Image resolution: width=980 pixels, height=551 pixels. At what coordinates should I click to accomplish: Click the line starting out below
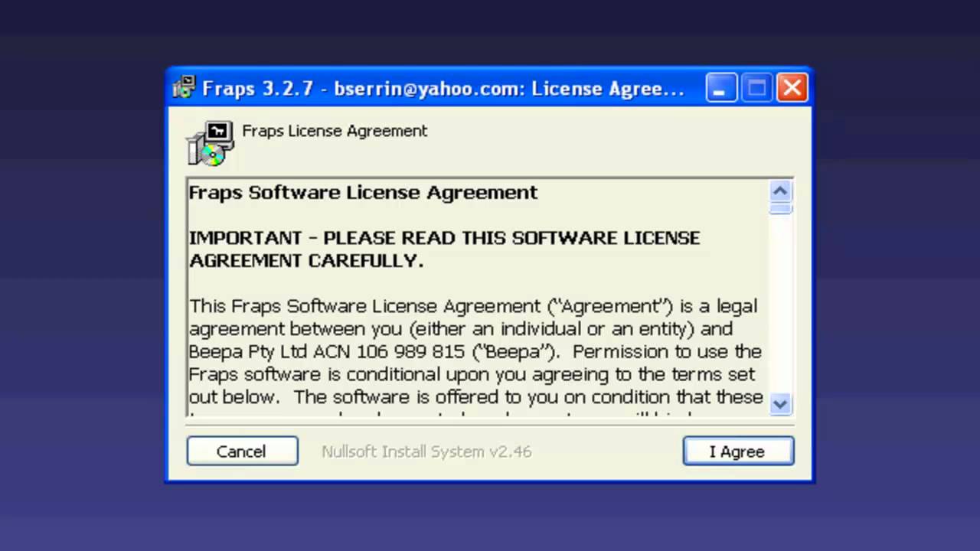[x=475, y=397]
